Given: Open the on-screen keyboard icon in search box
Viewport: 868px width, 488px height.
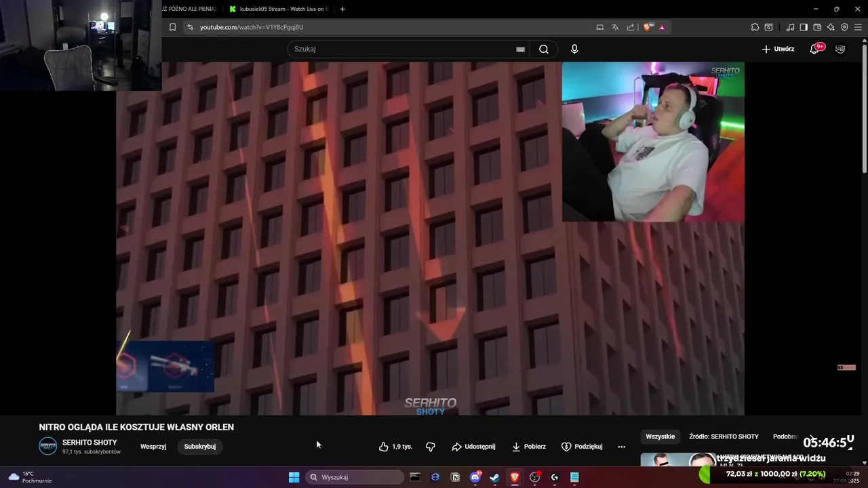Looking at the screenshot, I should click(520, 49).
